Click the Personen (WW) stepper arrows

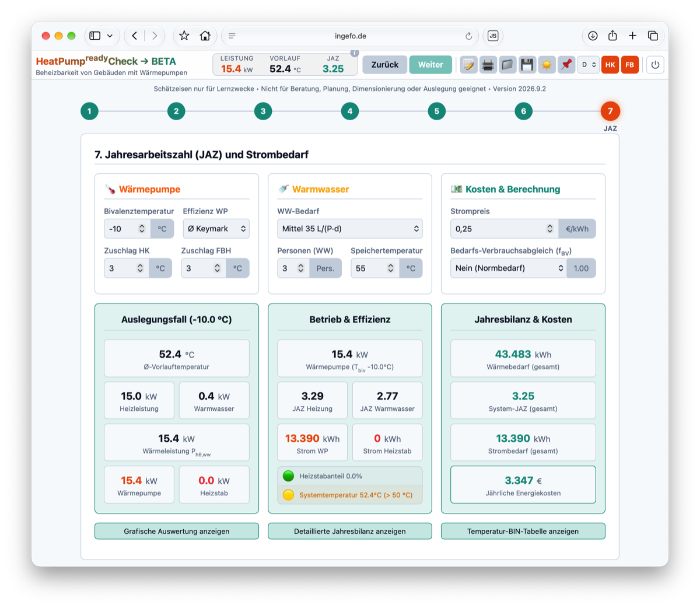(x=301, y=268)
